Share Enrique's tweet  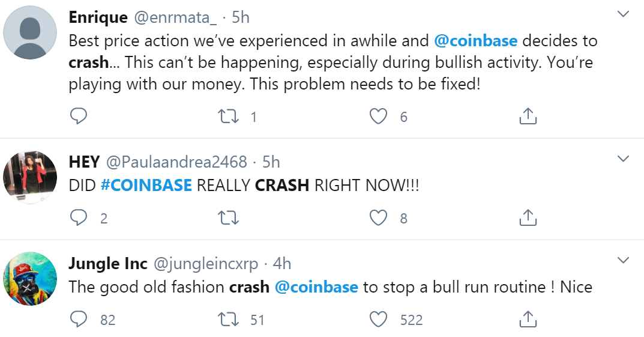click(x=527, y=116)
